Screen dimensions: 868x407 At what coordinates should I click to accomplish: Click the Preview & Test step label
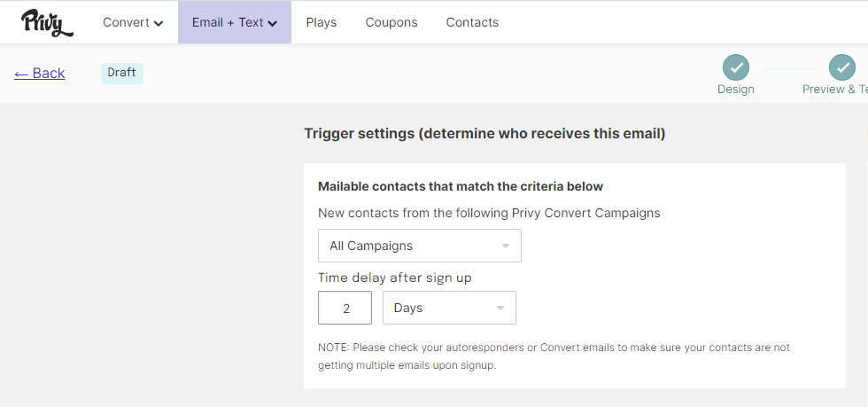(834, 89)
